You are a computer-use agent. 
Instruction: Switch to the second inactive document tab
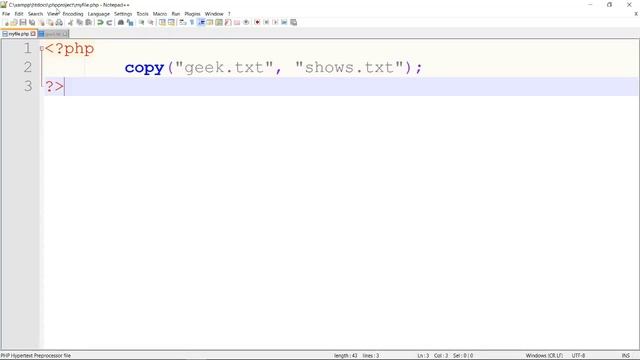53,34
